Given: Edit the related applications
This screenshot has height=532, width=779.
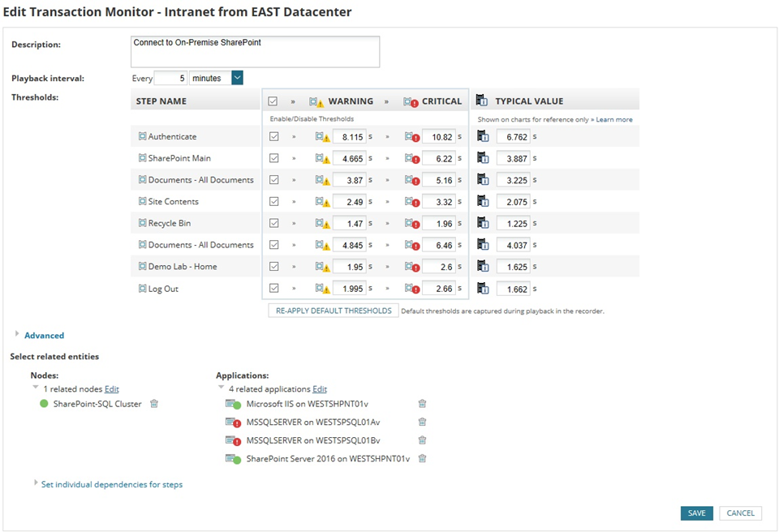Looking at the screenshot, I should (320, 389).
